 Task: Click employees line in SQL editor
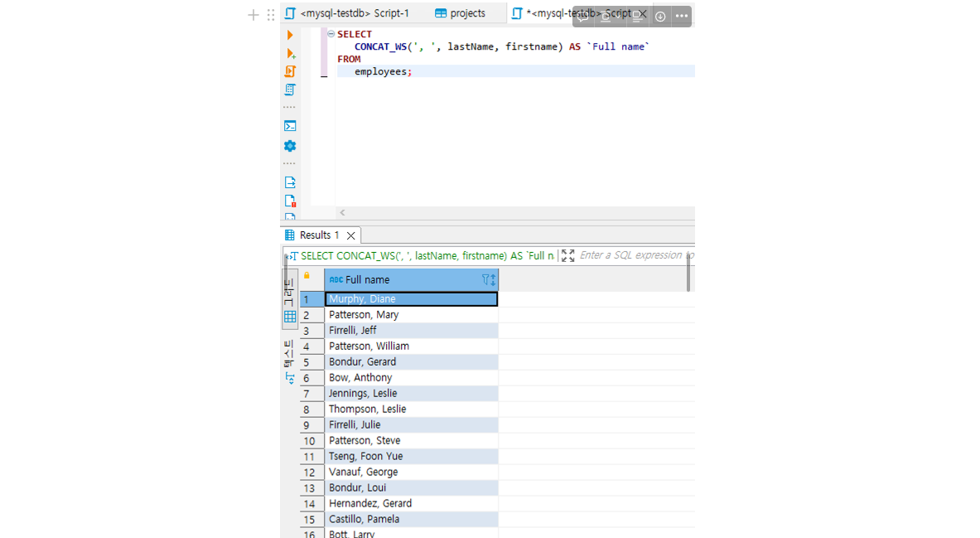(x=515, y=71)
